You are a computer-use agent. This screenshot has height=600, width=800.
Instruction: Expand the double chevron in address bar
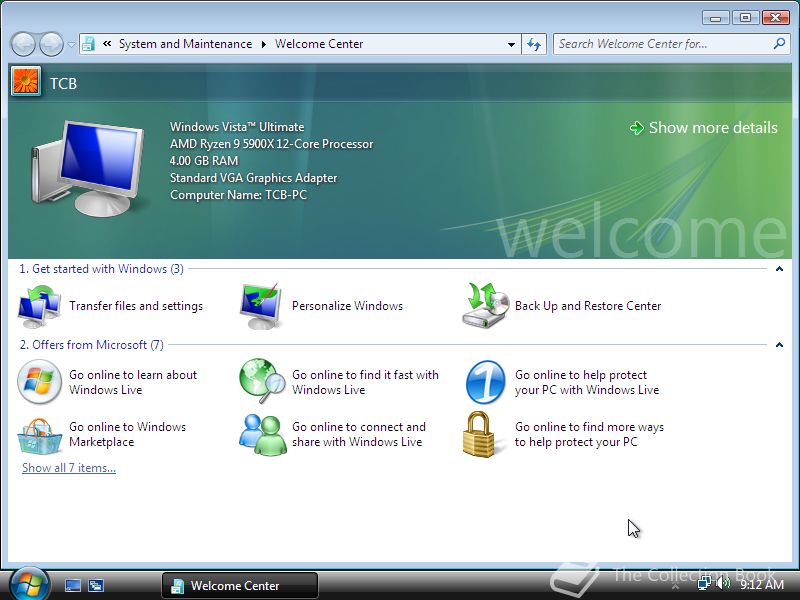(x=107, y=44)
